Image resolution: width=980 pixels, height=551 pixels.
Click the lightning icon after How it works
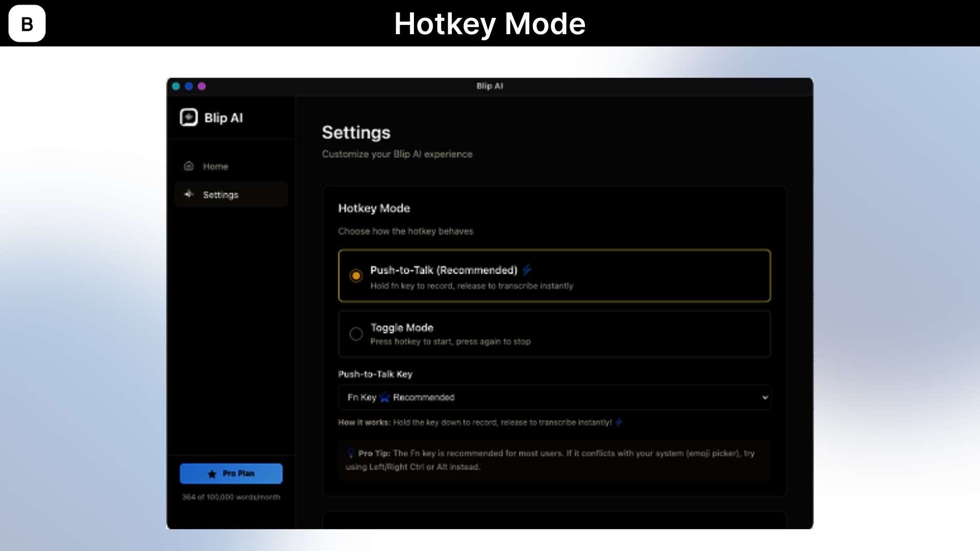(x=619, y=422)
